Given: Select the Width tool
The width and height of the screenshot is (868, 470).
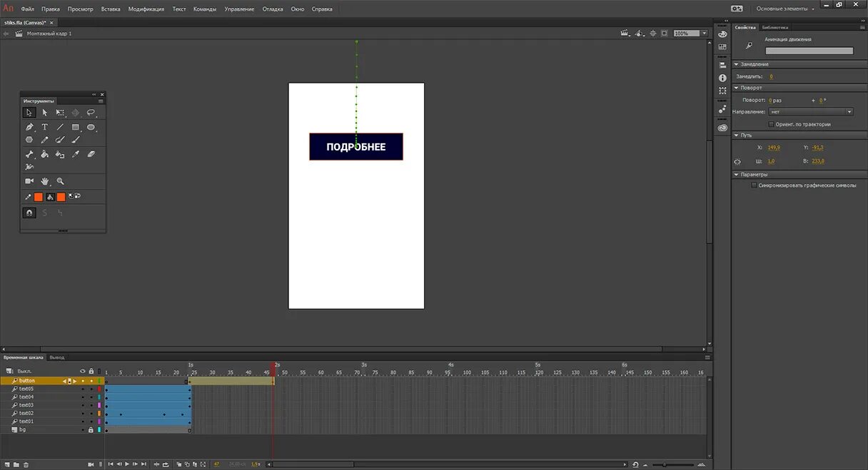Looking at the screenshot, I should [x=29, y=166].
